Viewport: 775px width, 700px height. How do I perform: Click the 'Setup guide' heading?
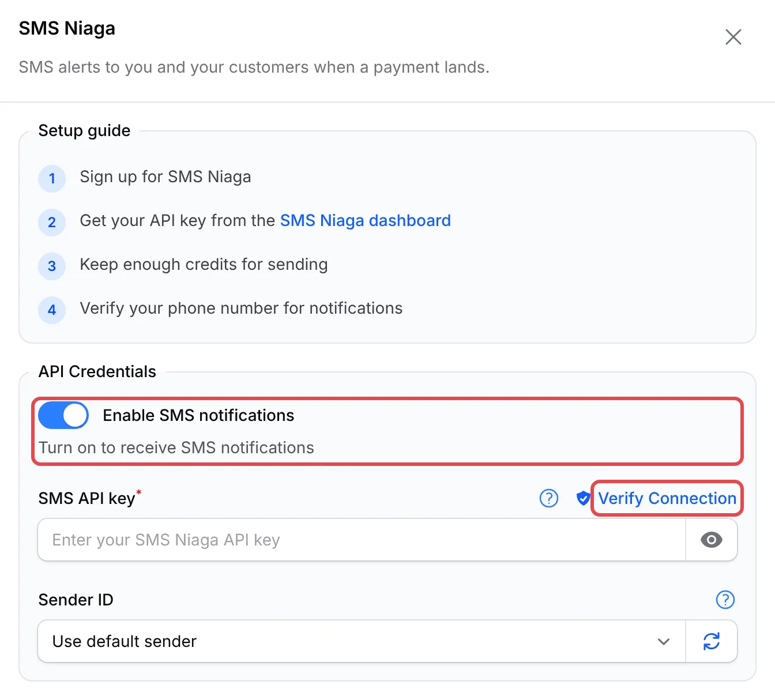click(84, 130)
